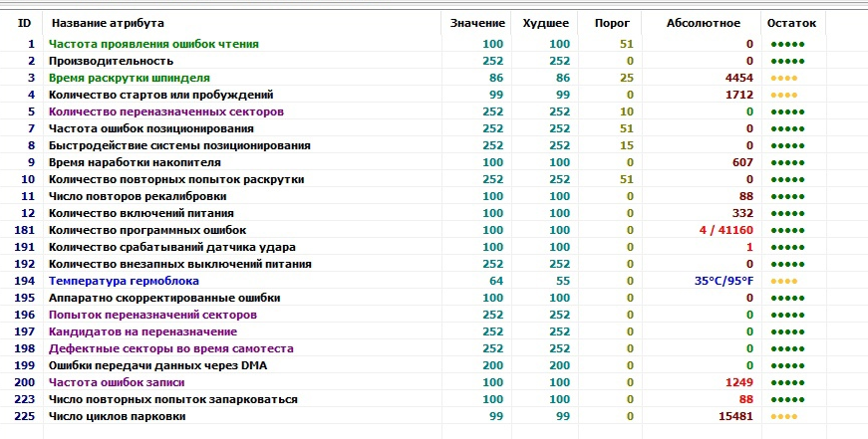Click threshold 15 in Быстродействие системы позиционирования row

[627, 145]
